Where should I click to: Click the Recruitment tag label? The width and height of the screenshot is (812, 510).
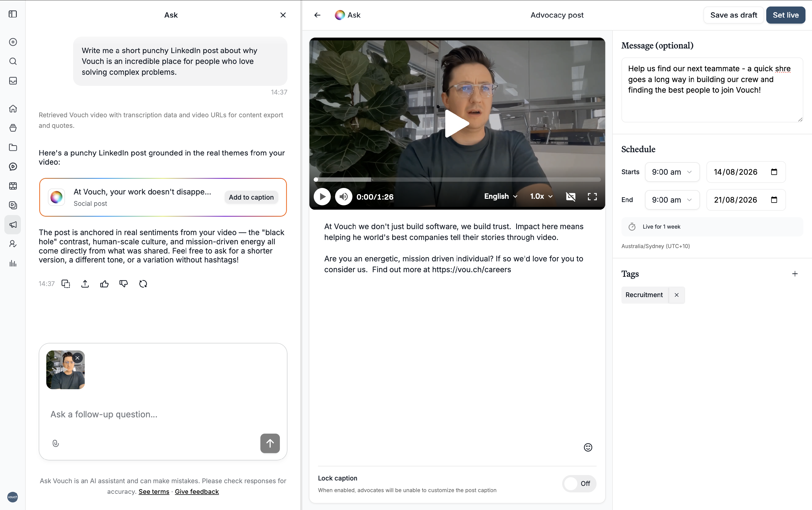point(644,295)
